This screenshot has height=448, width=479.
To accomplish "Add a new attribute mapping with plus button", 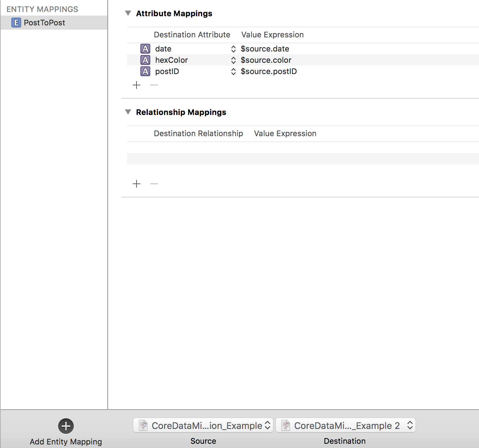I will click(137, 85).
